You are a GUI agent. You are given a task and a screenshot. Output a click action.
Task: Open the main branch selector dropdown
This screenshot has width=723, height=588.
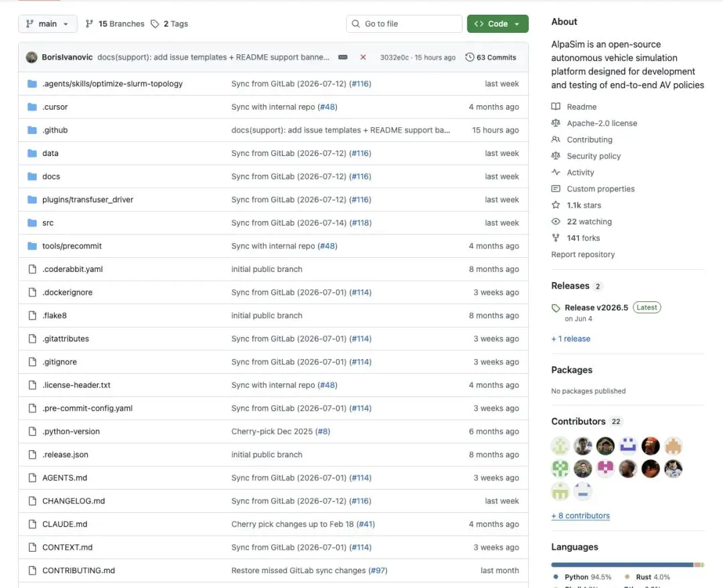48,23
